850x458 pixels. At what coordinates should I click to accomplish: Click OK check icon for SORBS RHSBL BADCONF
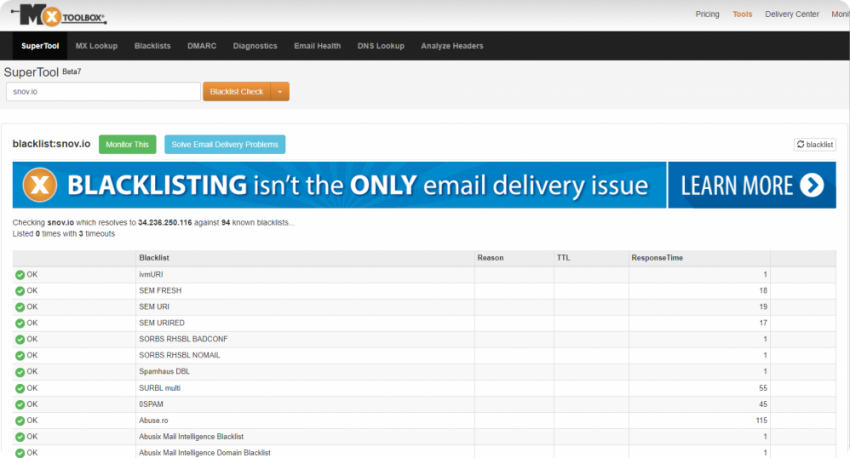[20, 339]
